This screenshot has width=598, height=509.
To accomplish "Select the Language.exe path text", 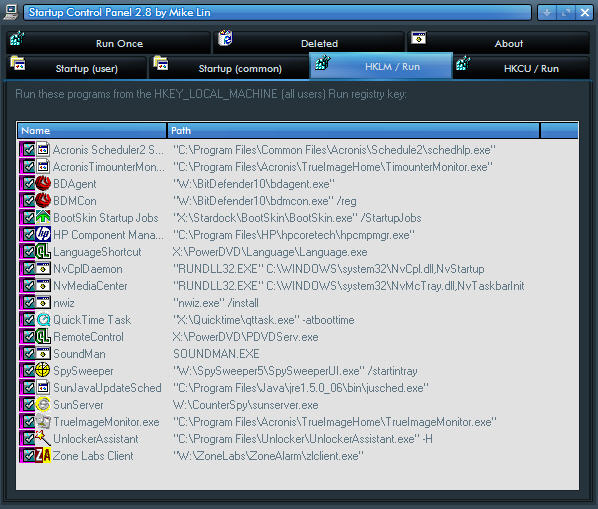I will pyautogui.click(x=270, y=252).
